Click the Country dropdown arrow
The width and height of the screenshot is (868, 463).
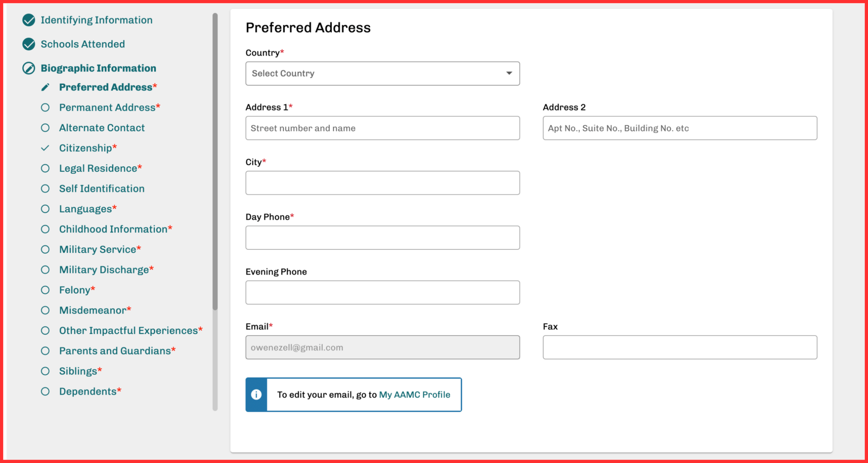pyautogui.click(x=509, y=73)
